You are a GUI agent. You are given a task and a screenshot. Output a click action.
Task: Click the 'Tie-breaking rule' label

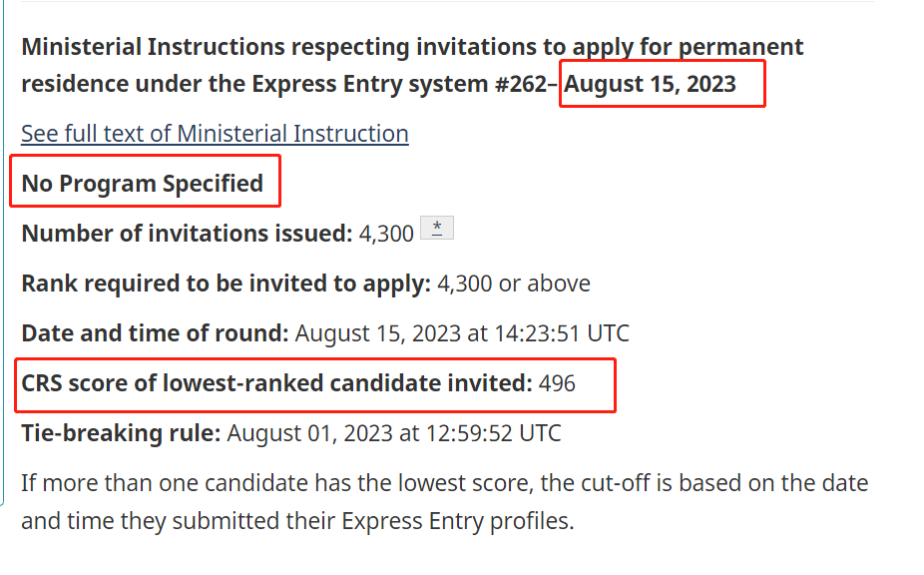click(121, 433)
